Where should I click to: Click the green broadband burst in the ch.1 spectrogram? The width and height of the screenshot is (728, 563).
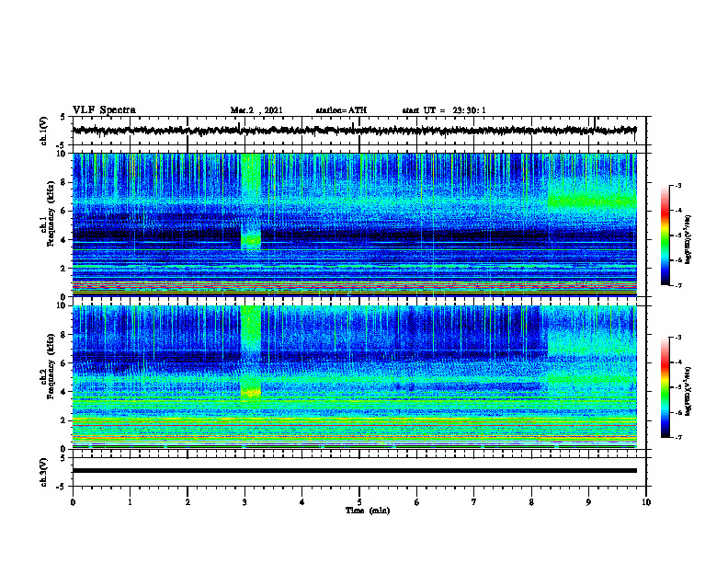click(x=251, y=202)
